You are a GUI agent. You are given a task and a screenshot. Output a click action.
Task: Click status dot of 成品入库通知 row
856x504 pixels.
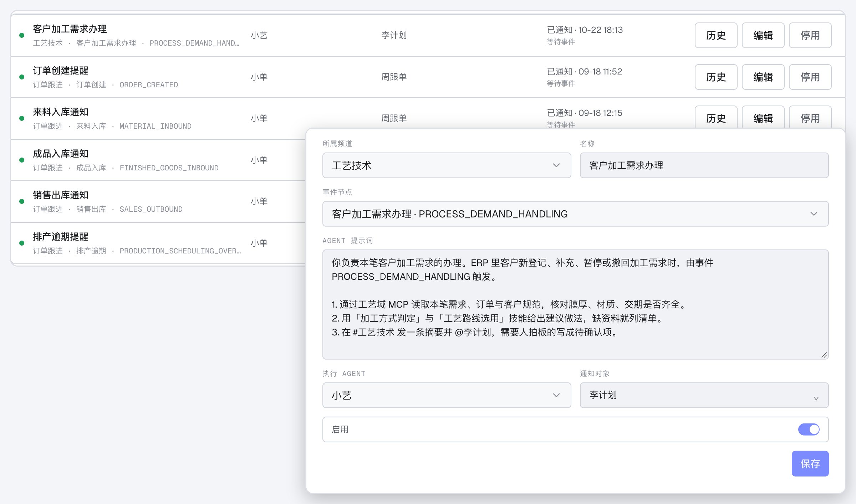point(22,160)
